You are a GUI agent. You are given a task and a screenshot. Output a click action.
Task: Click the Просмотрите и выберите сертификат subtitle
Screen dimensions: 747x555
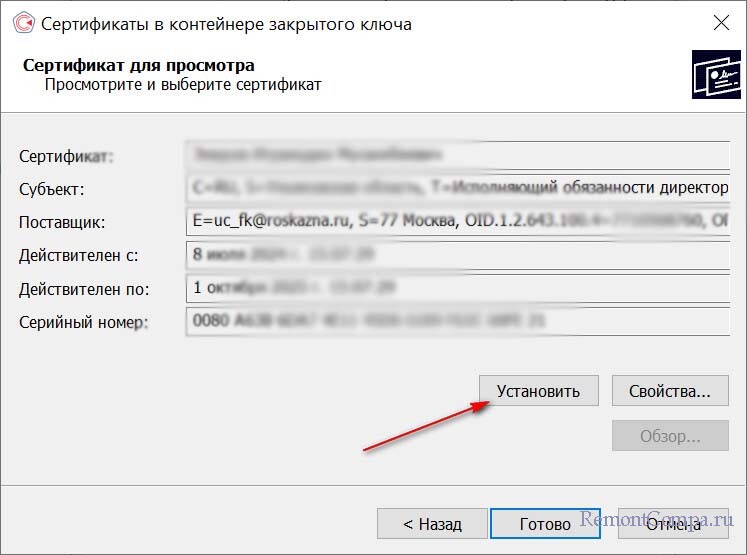coord(183,85)
